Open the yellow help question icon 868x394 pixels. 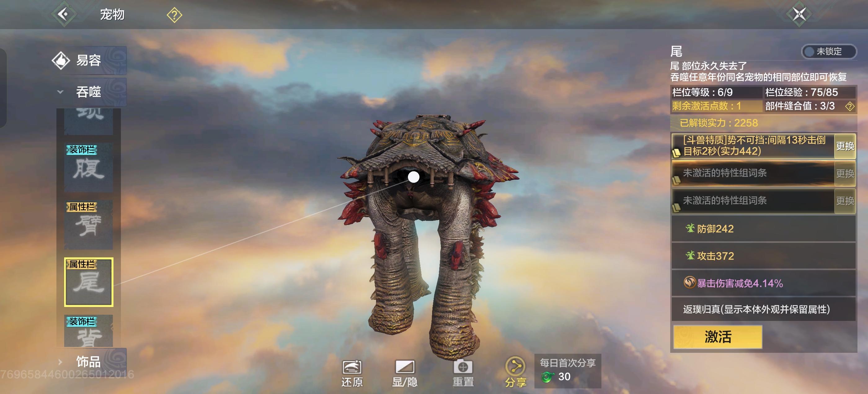(x=174, y=15)
